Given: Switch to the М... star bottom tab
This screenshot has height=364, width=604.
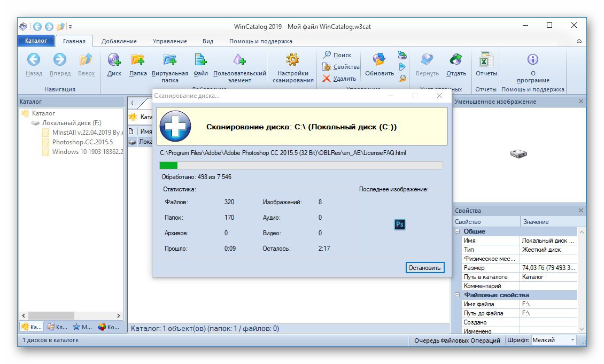Looking at the screenshot, I should (x=82, y=327).
